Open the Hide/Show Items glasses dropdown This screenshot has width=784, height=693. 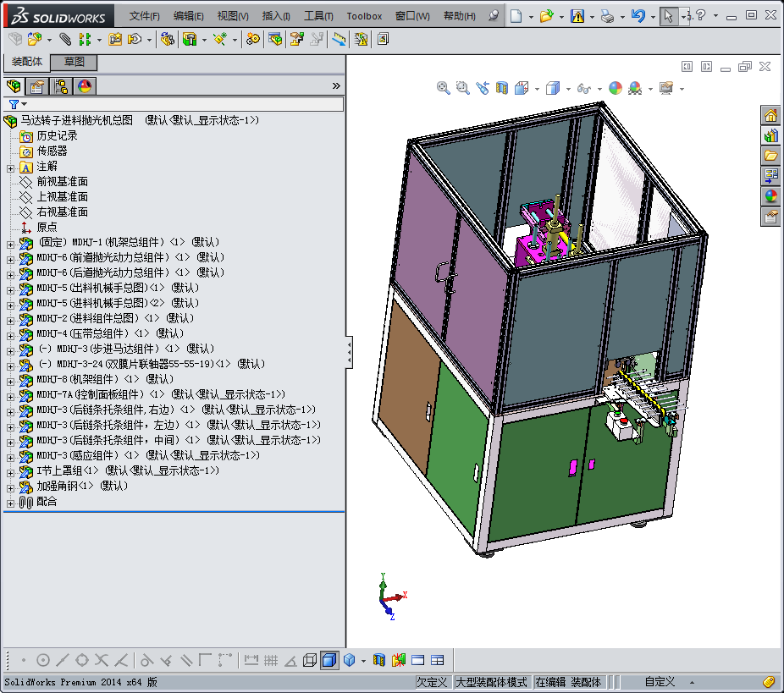pyautogui.click(x=599, y=90)
